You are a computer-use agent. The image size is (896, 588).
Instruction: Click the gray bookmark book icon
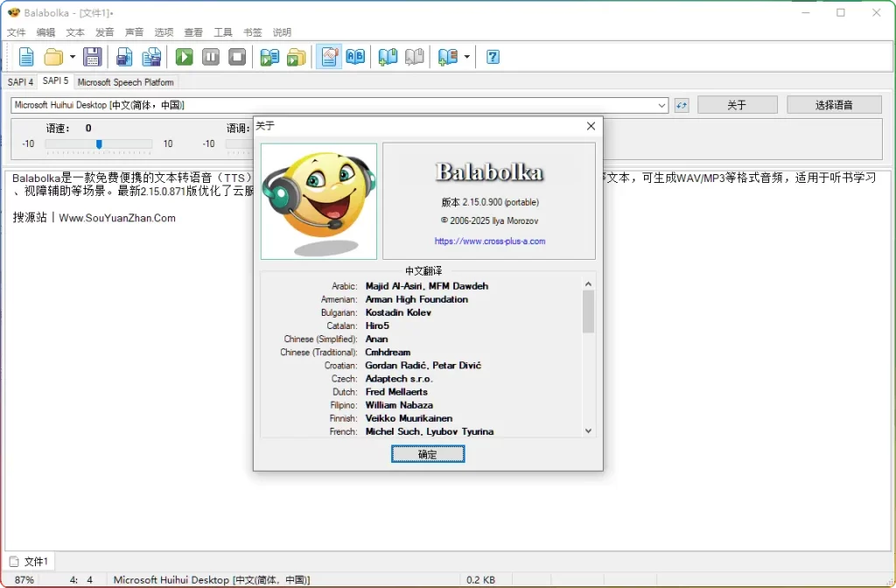tap(414, 57)
